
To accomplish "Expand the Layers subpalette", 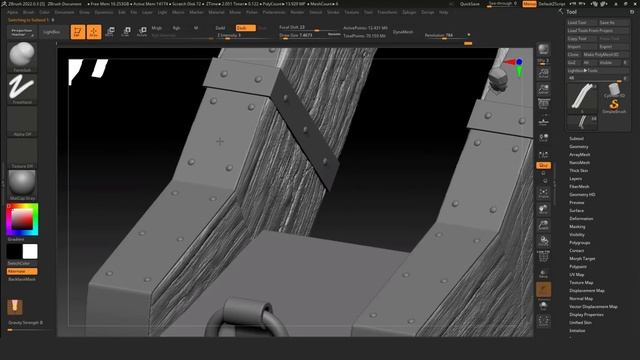I will pos(576,179).
